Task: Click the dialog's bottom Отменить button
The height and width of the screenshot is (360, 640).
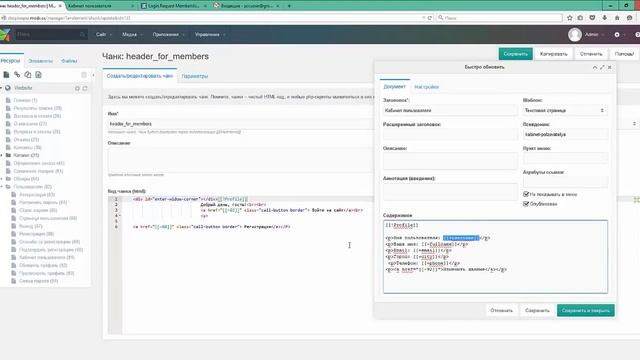Action: pyautogui.click(x=501, y=310)
